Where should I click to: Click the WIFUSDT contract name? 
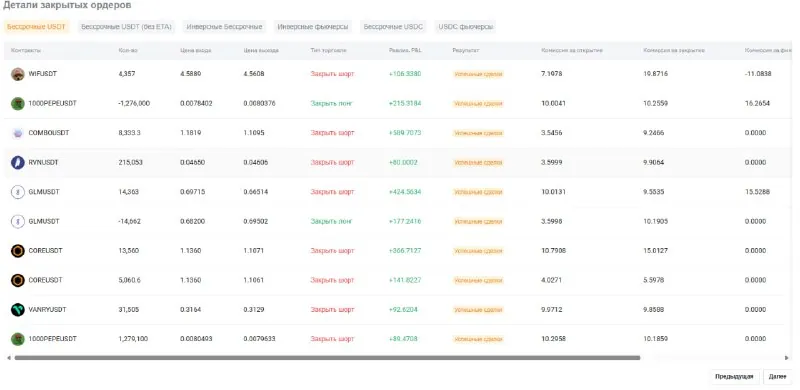43,74
